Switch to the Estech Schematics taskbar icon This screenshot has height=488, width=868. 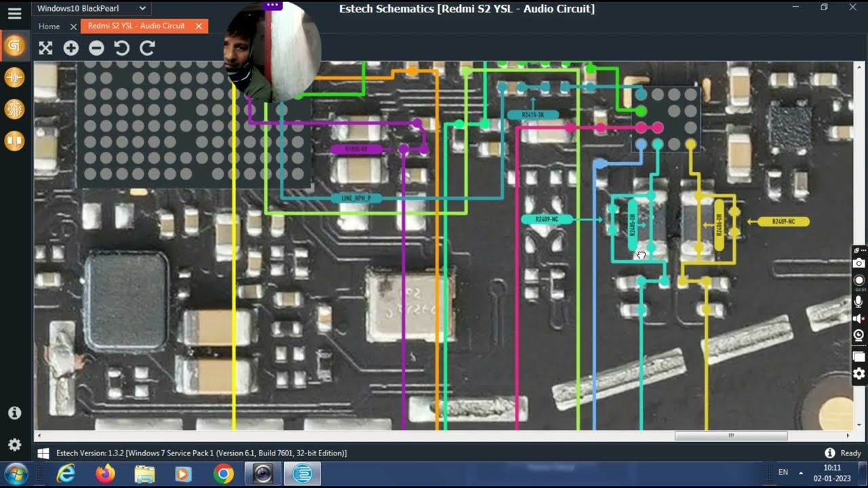[302, 474]
